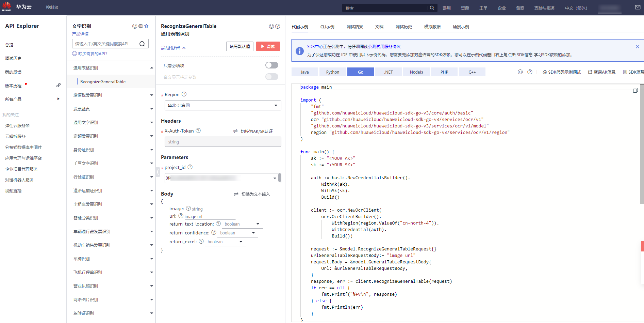Click the search magnifier in top bar
The height and width of the screenshot is (323, 644).
tap(432, 8)
